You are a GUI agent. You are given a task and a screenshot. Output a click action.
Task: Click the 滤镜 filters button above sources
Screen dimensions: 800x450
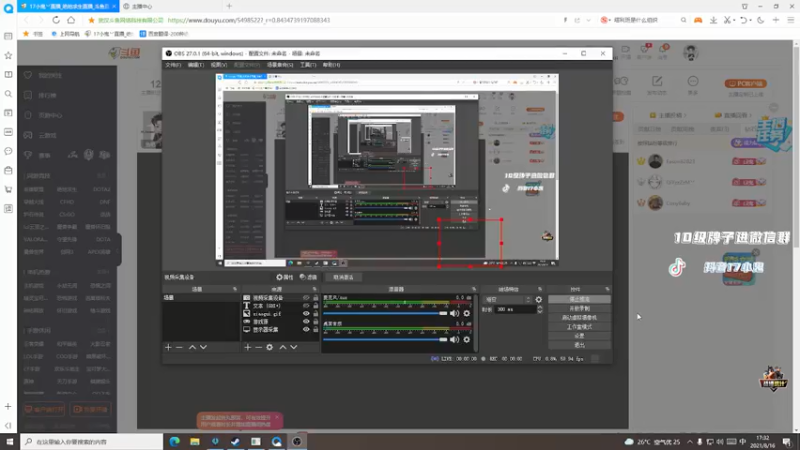click(x=308, y=277)
